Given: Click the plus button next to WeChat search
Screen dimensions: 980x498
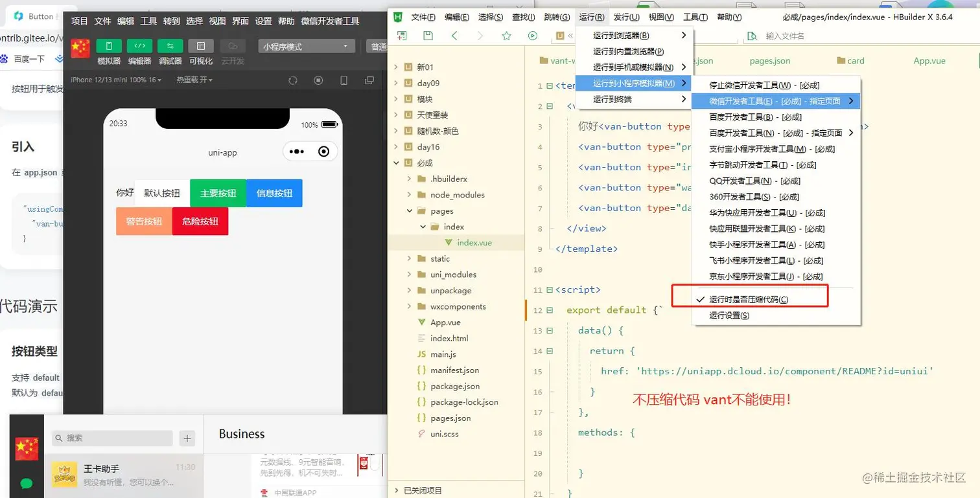Looking at the screenshot, I should pos(187,438).
